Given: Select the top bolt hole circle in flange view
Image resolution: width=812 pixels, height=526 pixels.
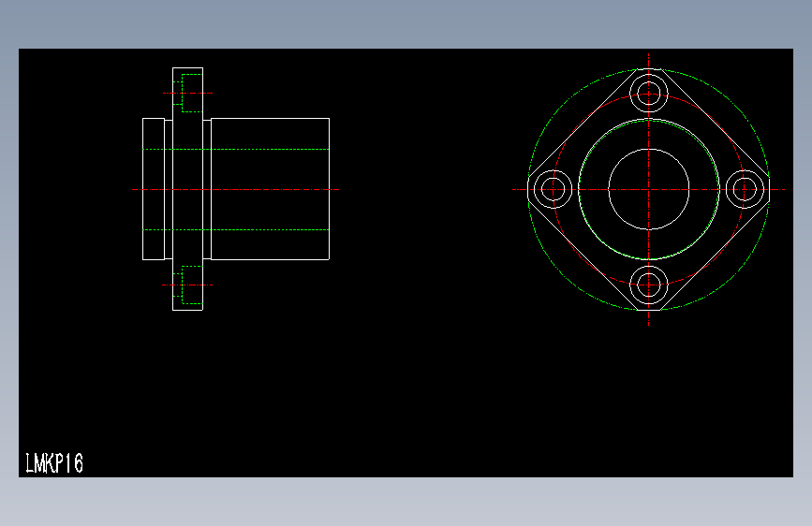Looking at the screenshot, I should (x=648, y=94).
